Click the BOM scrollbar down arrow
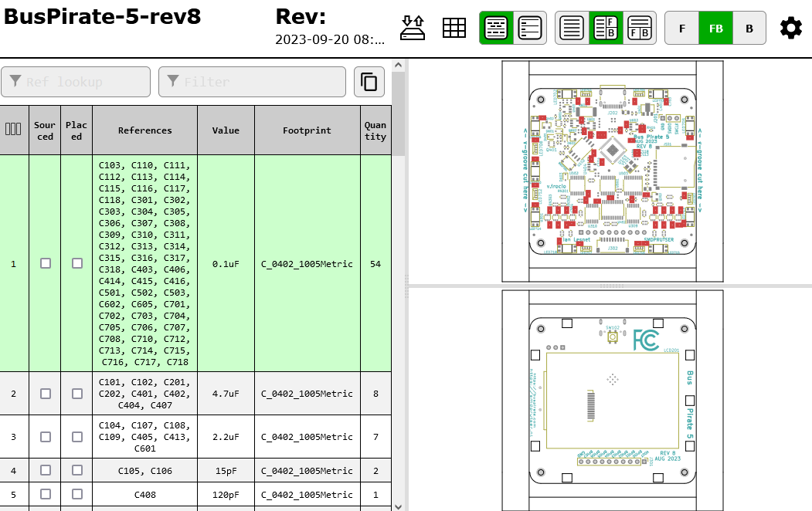Viewport: 812px width, 511px height. coord(398,506)
